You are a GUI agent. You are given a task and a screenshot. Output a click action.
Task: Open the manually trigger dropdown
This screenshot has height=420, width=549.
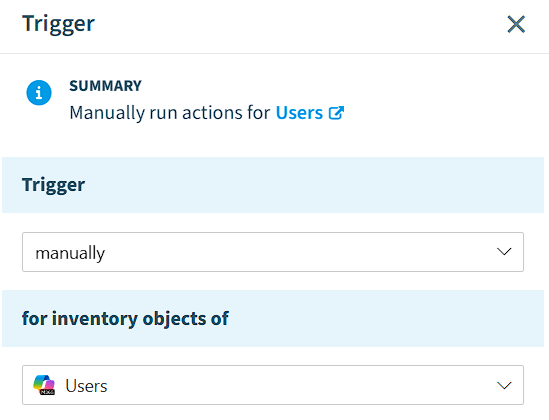point(273,252)
